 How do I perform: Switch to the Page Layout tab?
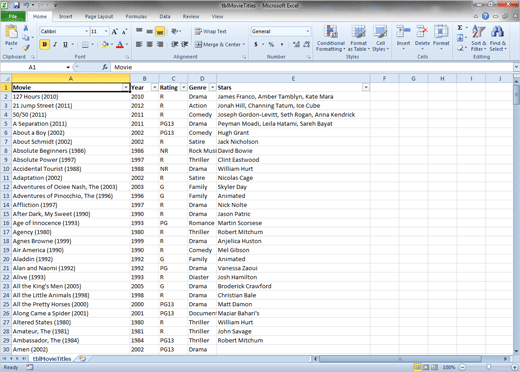(x=99, y=16)
